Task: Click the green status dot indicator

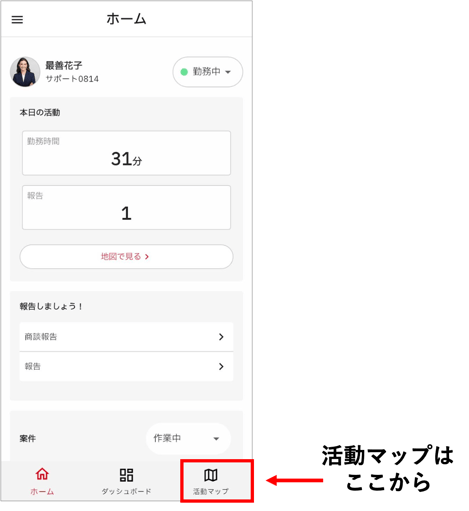Action: click(x=184, y=72)
